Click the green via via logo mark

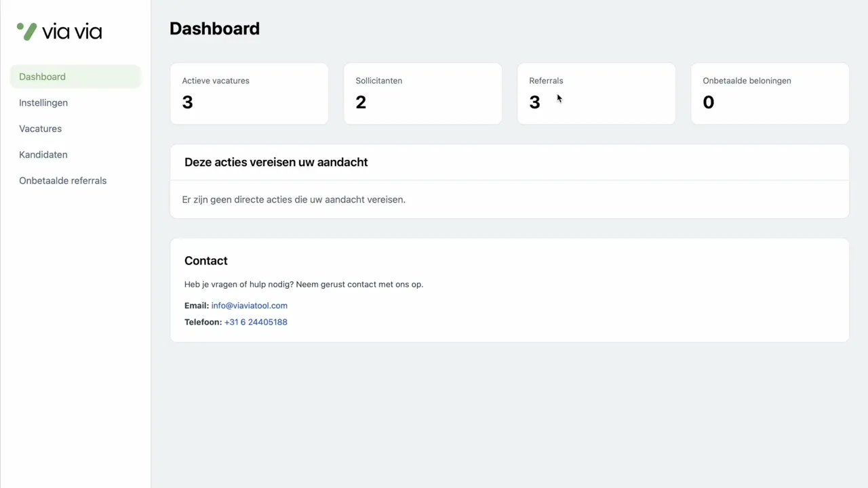26,31
